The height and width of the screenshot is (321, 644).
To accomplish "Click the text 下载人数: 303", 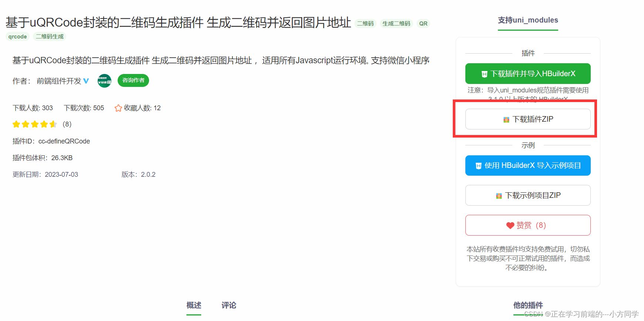I will [33, 108].
